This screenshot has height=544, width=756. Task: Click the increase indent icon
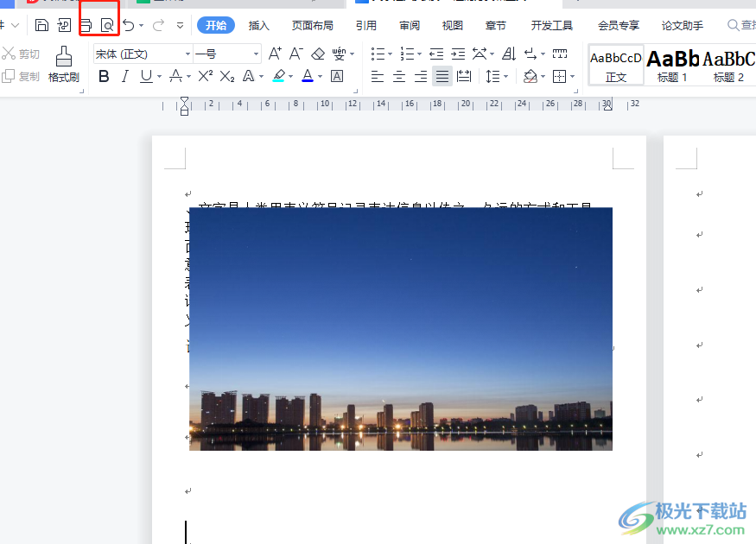click(x=458, y=54)
